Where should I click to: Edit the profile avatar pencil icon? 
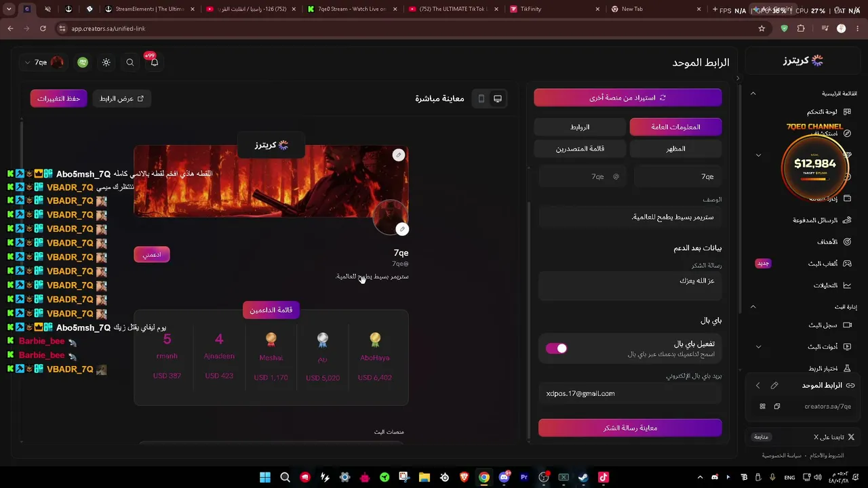point(402,229)
